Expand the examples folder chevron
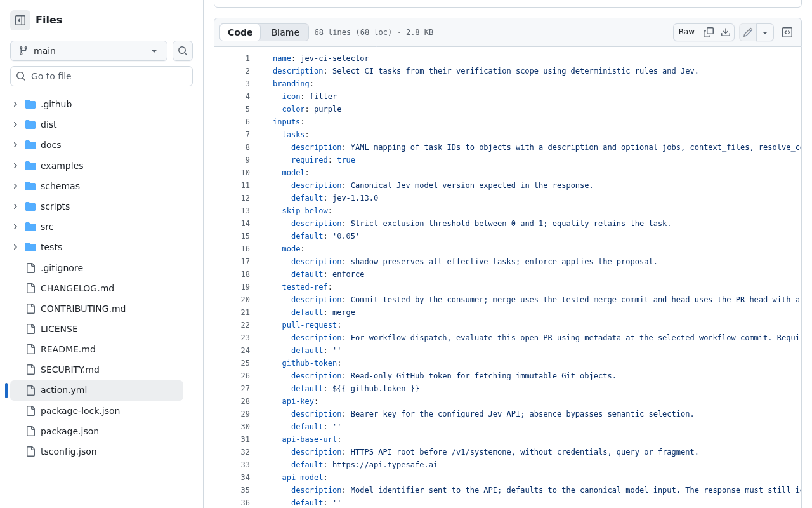 (x=15, y=166)
